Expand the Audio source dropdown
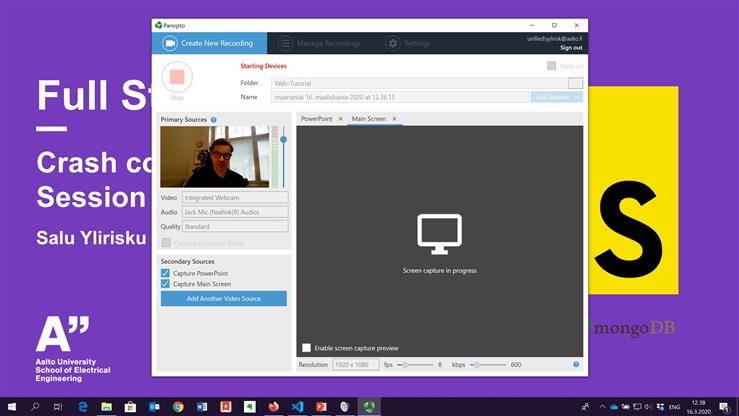739x416 pixels. [x=235, y=212]
